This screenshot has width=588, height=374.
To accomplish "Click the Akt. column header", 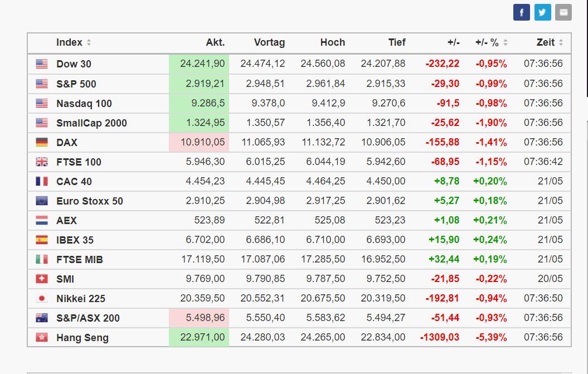I will (x=215, y=42).
